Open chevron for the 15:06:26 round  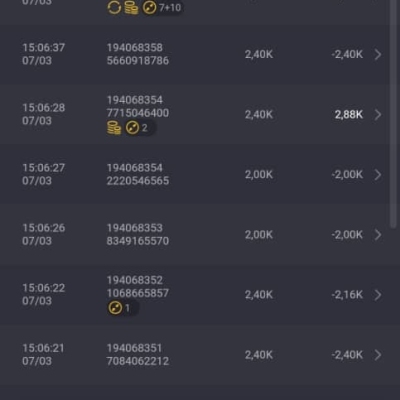click(x=378, y=235)
